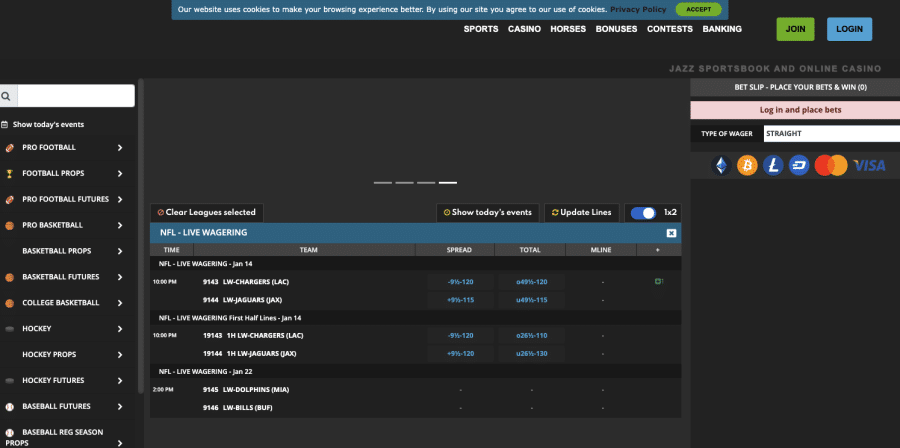Click the sidebar vertical scrollbar
The width and height of the screenshot is (900, 448).
pos(141,235)
